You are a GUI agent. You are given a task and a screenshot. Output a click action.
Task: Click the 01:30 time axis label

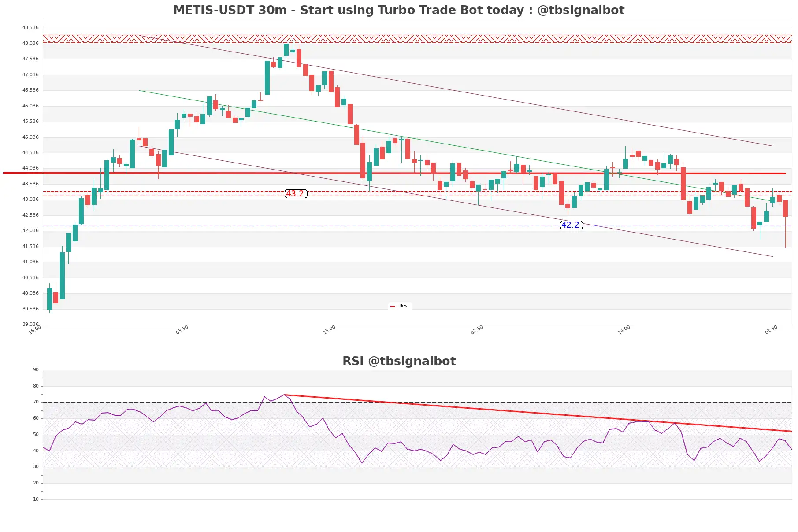(x=771, y=330)
